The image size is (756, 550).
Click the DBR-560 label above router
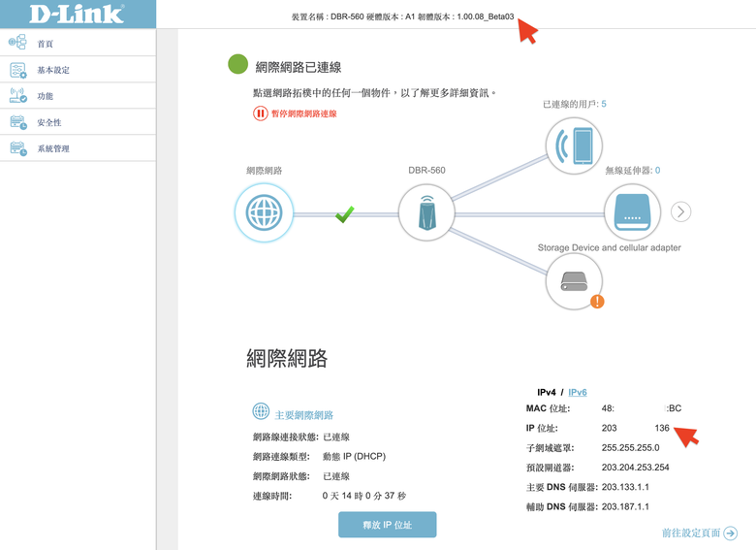[x=426, y=171]
